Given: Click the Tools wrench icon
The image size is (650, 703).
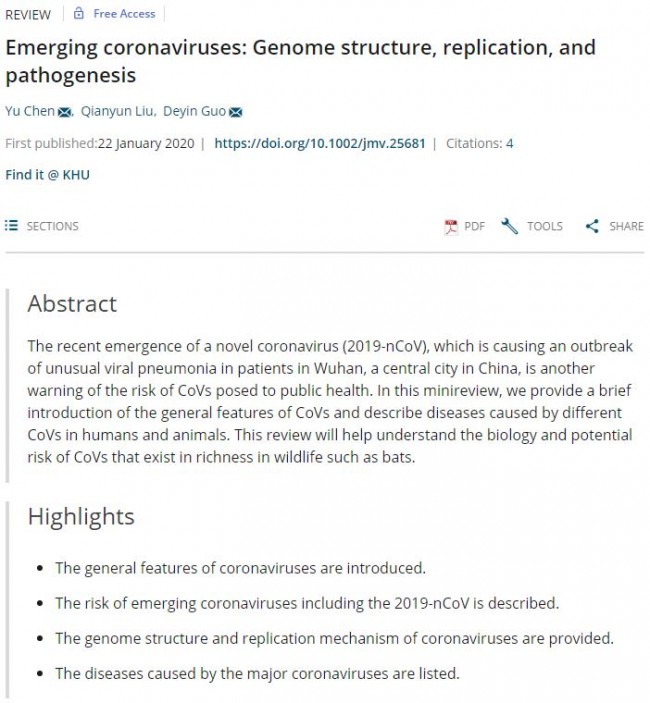Looking at the screenshot, I should (510, 226).
